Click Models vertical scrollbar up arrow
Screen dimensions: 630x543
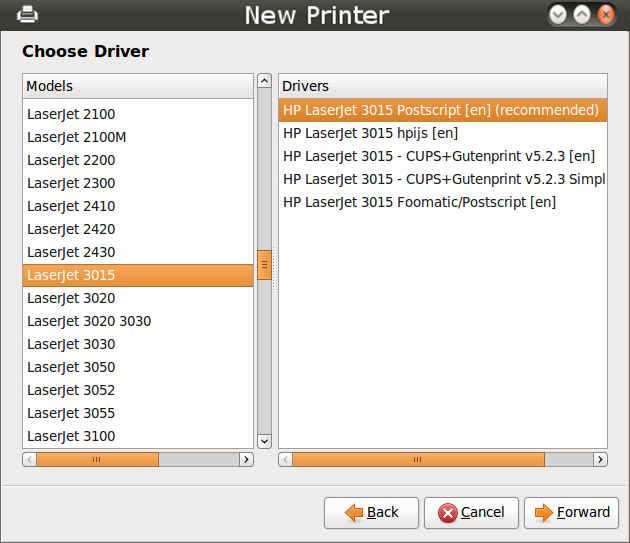(264, 81)
